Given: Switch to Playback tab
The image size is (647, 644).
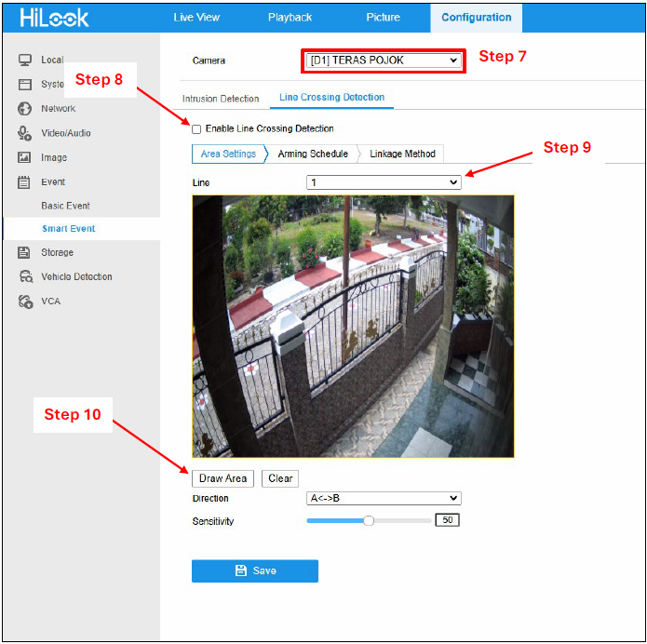Looking at the screenshot, I should pyautogui.click(x=290, y=18).
